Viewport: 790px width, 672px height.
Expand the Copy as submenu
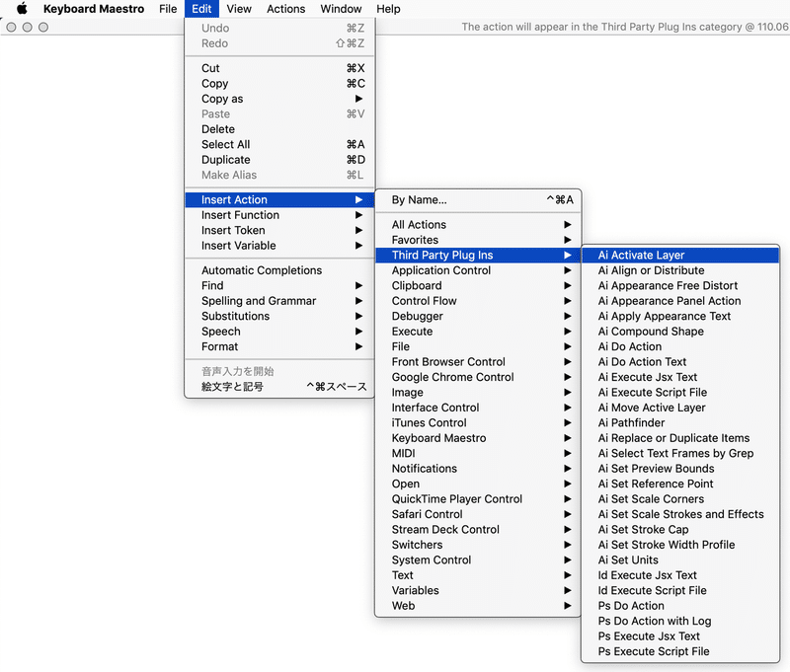279,99
